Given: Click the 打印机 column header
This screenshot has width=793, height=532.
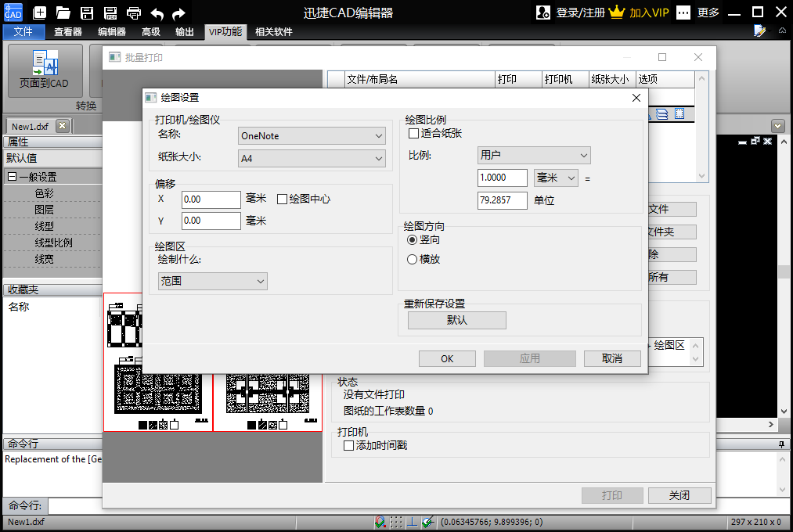Looking at the screenshot, I should pos(565,79).
